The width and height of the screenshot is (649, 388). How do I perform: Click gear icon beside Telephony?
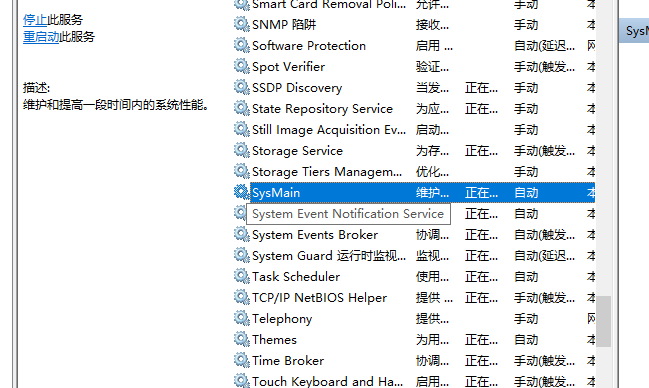pyautogui.click(x=241, y=318)
